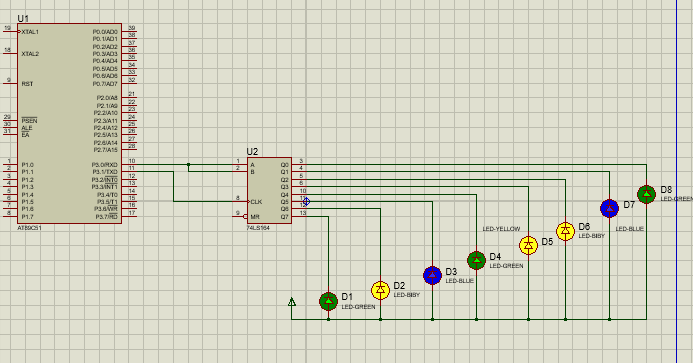The height and width of the screenshot is (363, 693).
Task: Select the green LED D8
Action: point(647,194)
